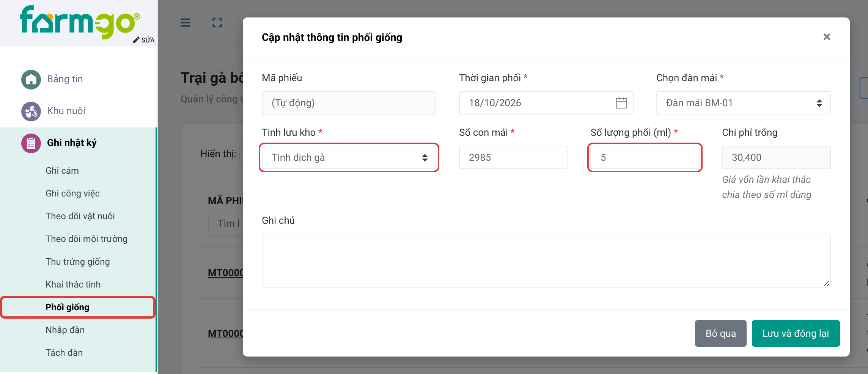Click the farmgo logo

80,22
